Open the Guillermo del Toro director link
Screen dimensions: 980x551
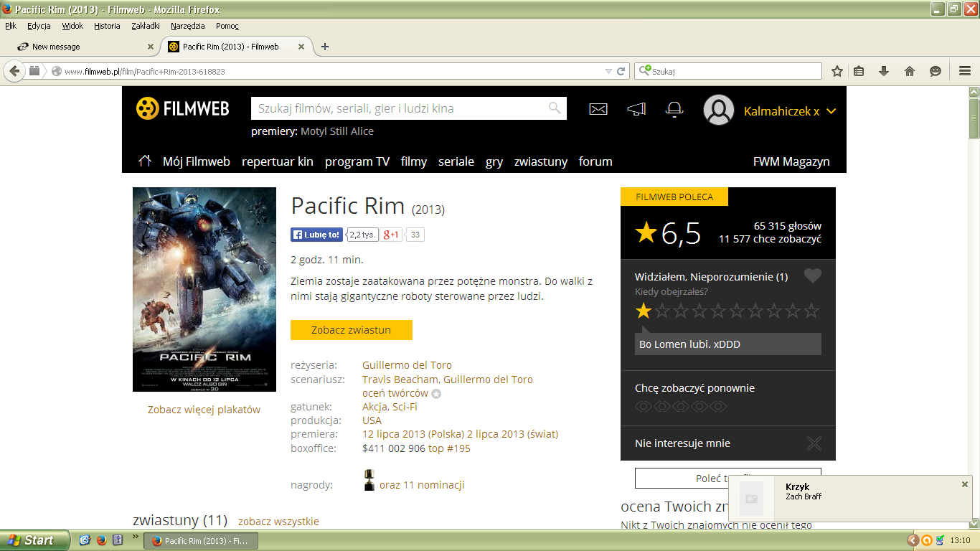tap(407, 365)
